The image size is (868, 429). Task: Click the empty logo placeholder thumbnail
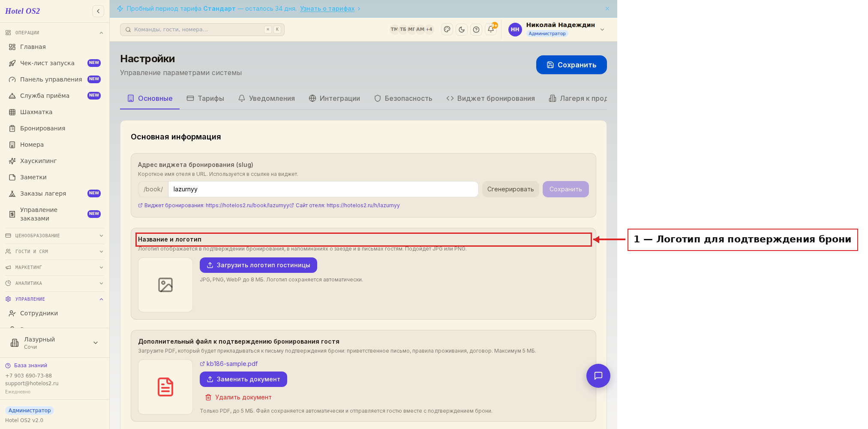(165, 285)
